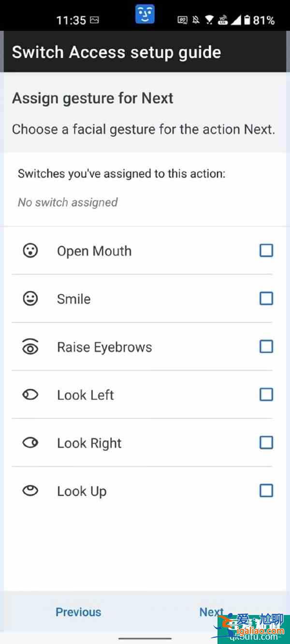The image size is (290, 644).
Task: Click the Raise Eyebrows eye icon
Action: point(30,347)
